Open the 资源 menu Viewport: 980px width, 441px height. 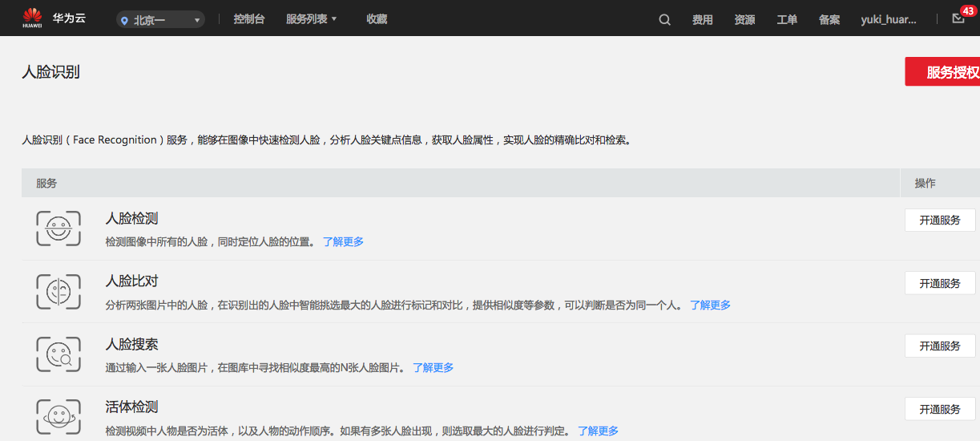pyautogui.click(x=744, y=20)
